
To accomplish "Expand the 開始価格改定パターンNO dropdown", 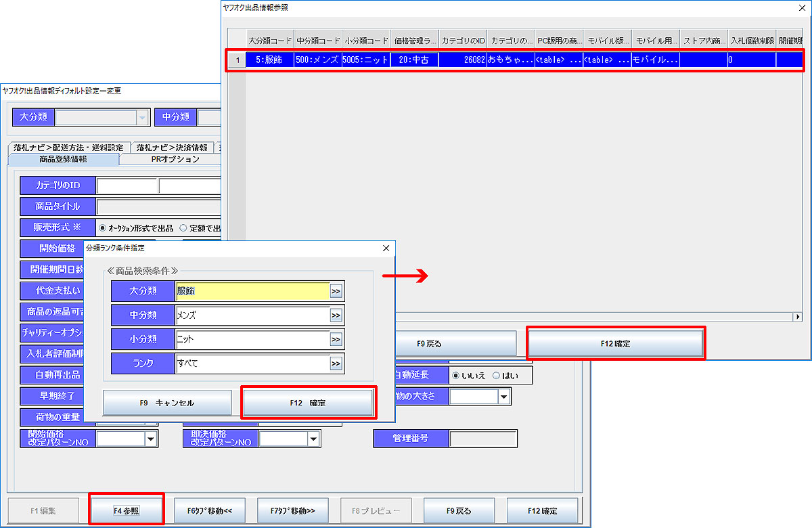I will (x=151, y=439).
